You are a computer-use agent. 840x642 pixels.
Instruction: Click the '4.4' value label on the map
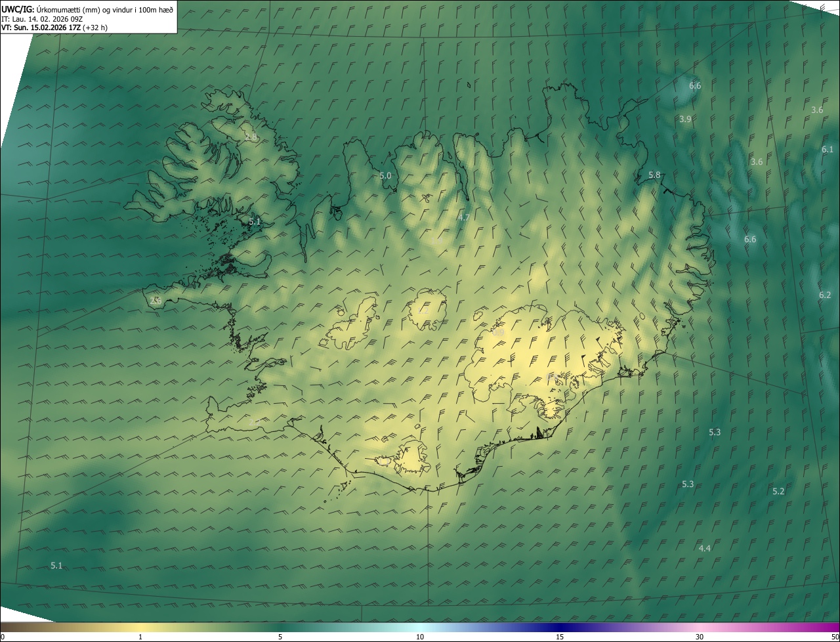pyautogui.click(x=705, y=549)
